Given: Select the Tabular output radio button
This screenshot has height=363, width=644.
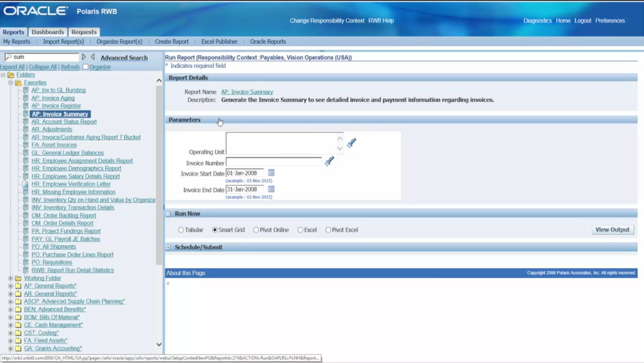Looking at the screenshot, I should (x=181, y=230).
